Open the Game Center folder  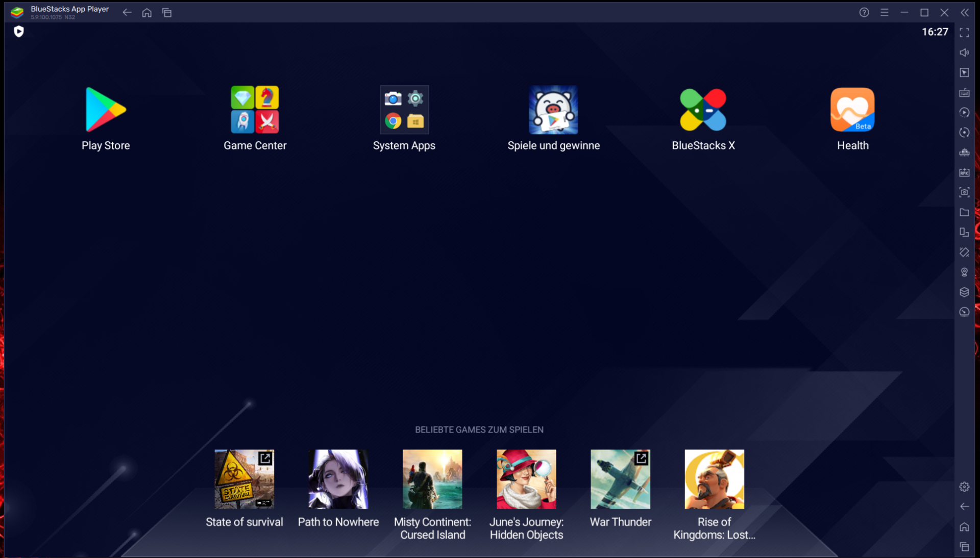[255, 110]
